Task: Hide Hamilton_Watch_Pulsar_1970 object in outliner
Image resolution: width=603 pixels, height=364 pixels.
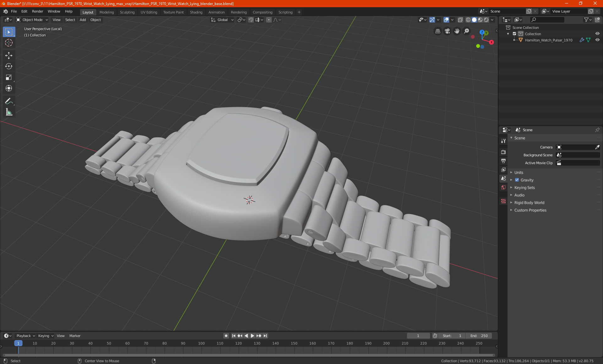Action: click(597, 40)
